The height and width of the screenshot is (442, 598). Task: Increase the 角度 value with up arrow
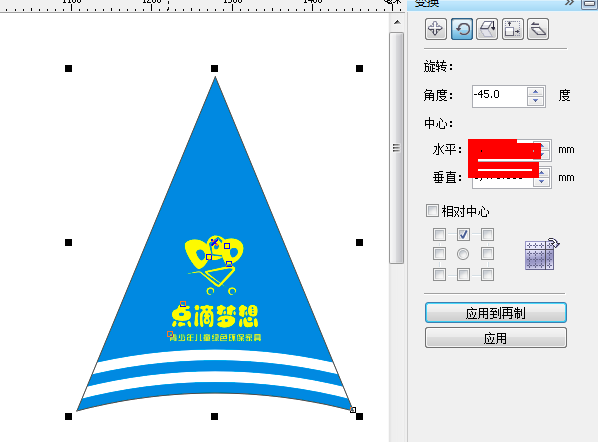coord(535,92)
